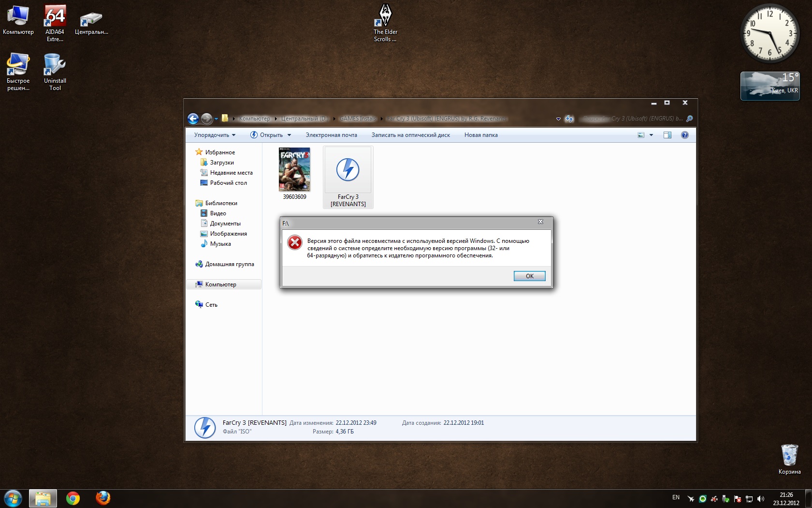Click the Explorer forward arrow button
Image resolution: width=812 pixels, height=508 pixels.
pos(206,119)
